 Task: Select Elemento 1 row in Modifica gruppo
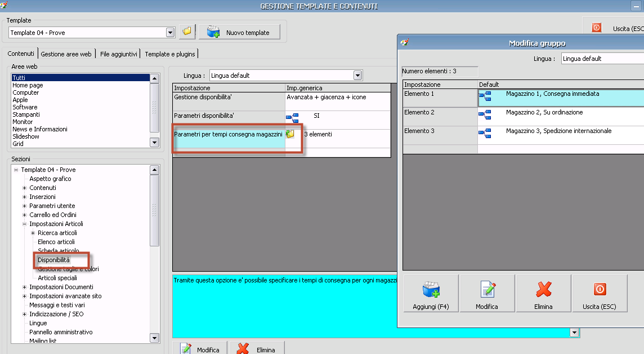click(524, 98)
